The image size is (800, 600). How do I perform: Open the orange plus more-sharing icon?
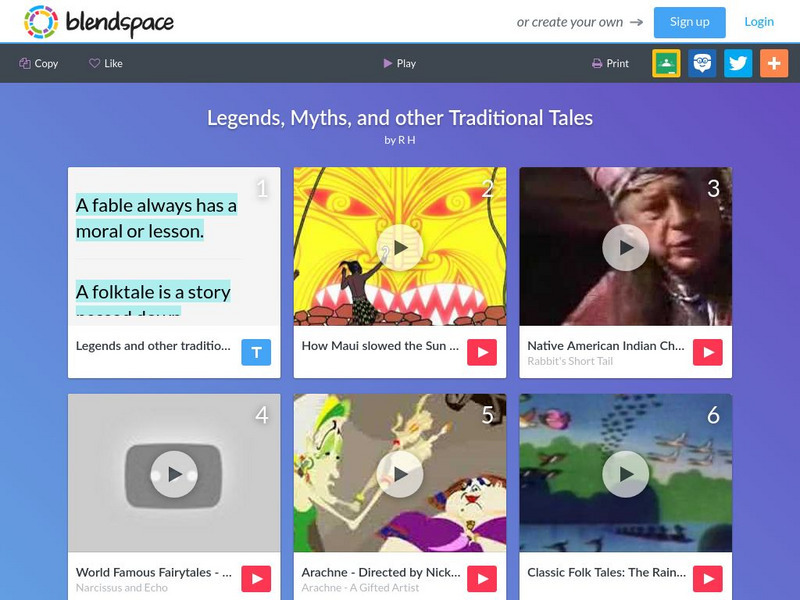pyautogui.click(x=774, y=63)
